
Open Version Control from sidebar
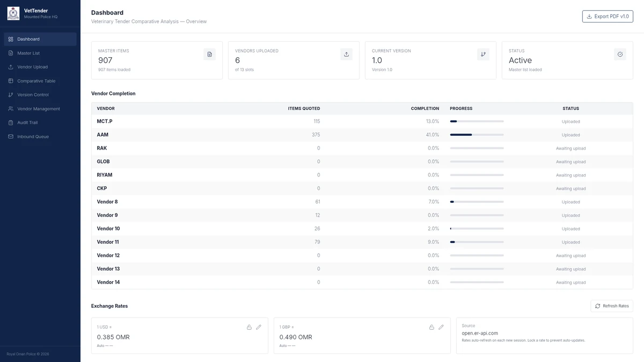coord(40,95)
